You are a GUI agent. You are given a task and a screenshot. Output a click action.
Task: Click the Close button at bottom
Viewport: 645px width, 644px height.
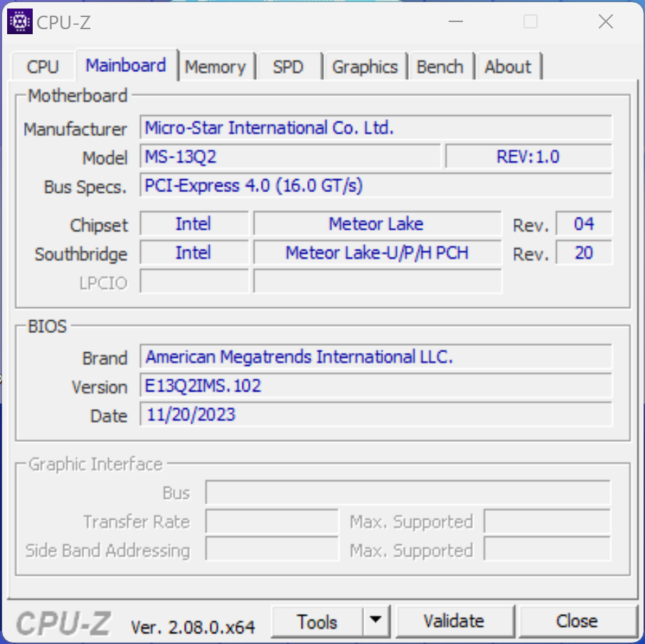[x=577, y=621]
